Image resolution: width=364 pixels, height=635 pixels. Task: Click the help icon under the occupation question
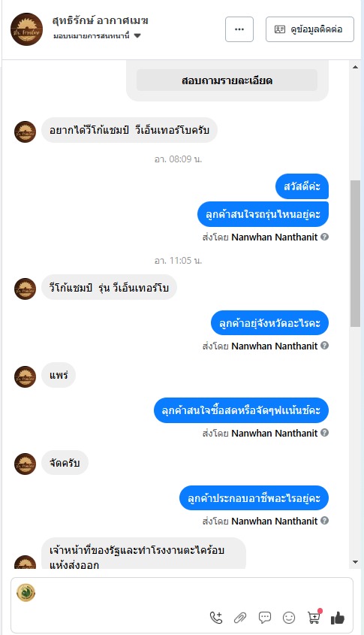pyautogui.click(x=324, y=520)
